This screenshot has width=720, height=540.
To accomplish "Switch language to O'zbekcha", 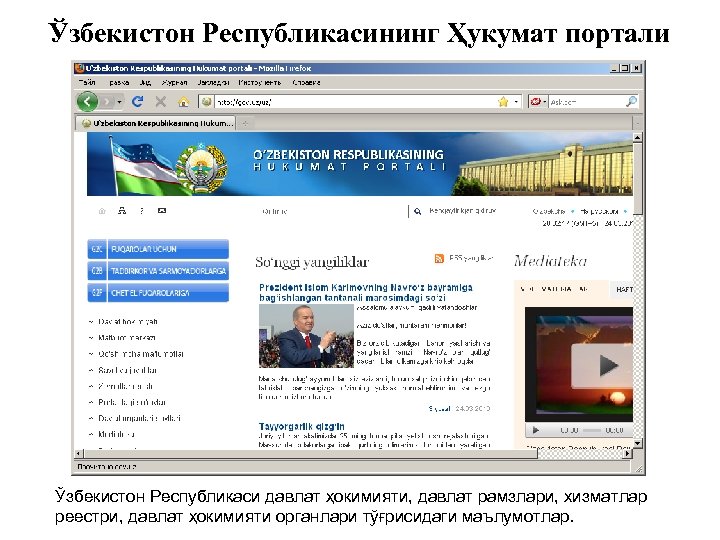I will tap(549, 212).
